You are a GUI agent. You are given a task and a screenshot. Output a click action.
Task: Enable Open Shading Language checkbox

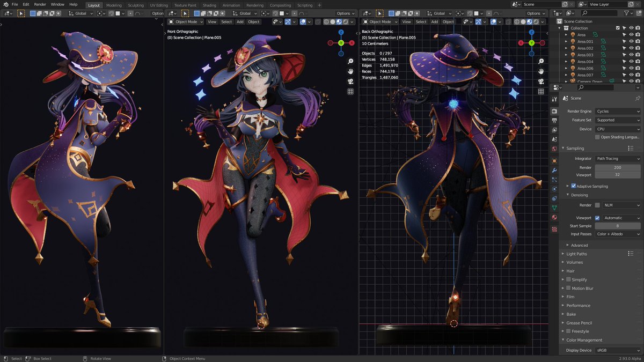coord(597,137)
